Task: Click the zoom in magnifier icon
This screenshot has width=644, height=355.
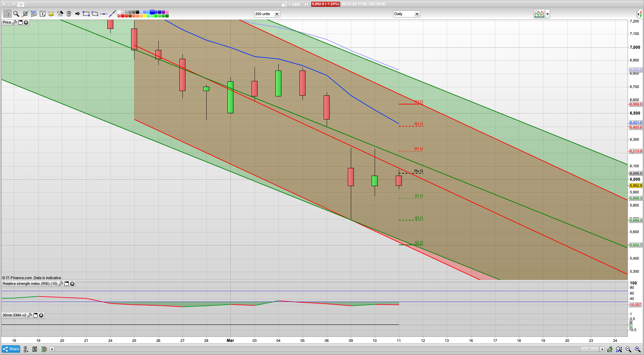Action: [x=638, y=349]
